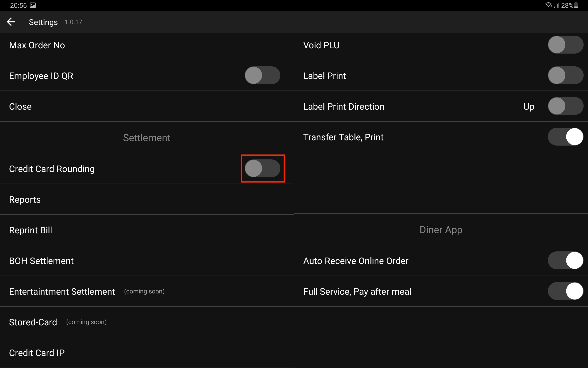The image size is (588, 368).
Task: Toggle Employee ID QR switch
Action: pyautogui.click(x=262, y=75)
